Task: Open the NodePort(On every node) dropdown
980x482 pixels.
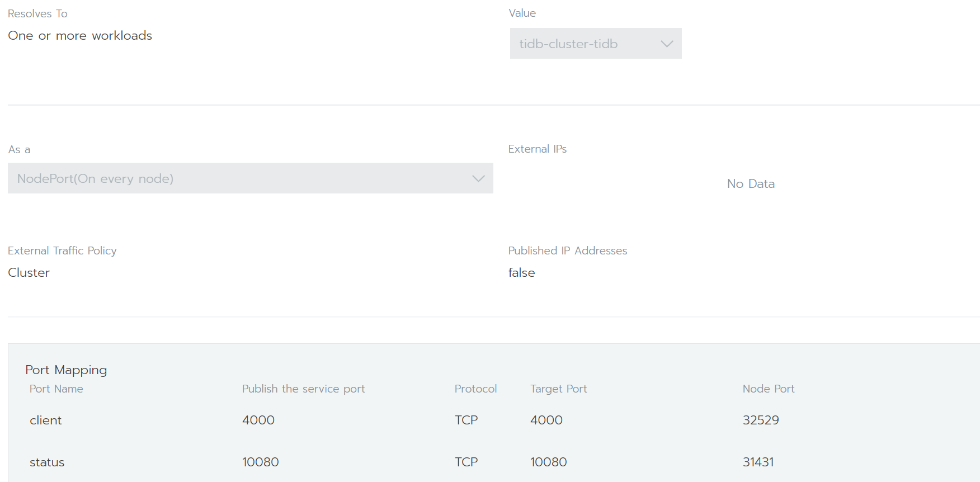Action: pyautogui.click(x=241, y=178)
